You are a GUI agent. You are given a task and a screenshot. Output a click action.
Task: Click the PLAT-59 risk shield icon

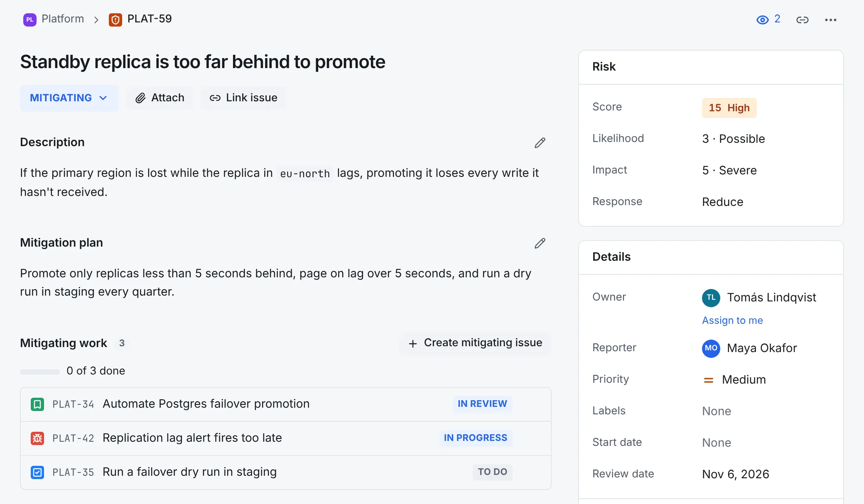pyautogui.click(x=115, y=20)
